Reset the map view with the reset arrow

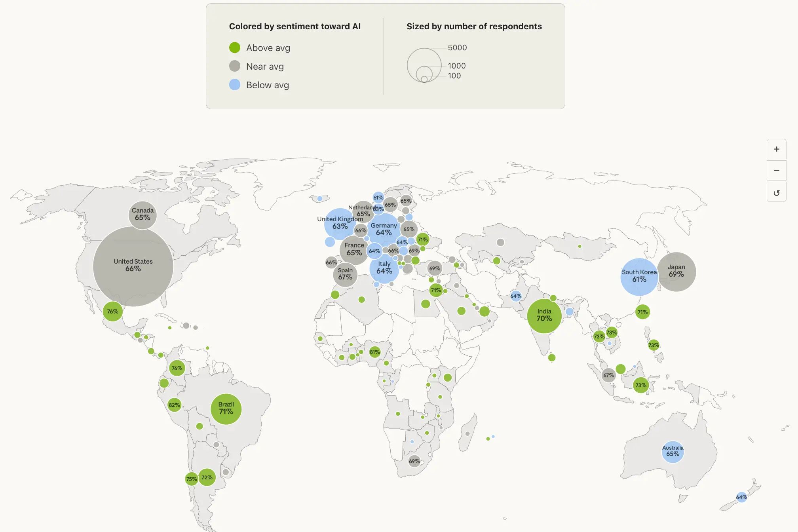776,193
